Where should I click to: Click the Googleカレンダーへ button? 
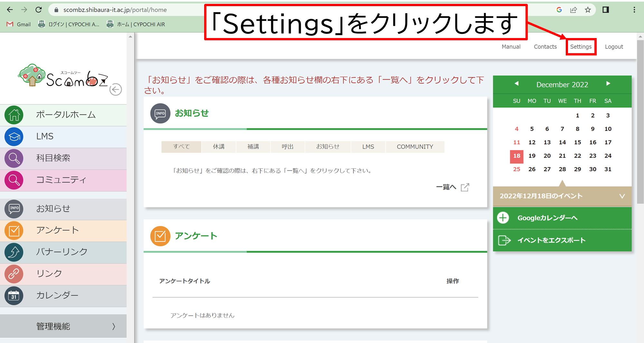pos(562,218)
